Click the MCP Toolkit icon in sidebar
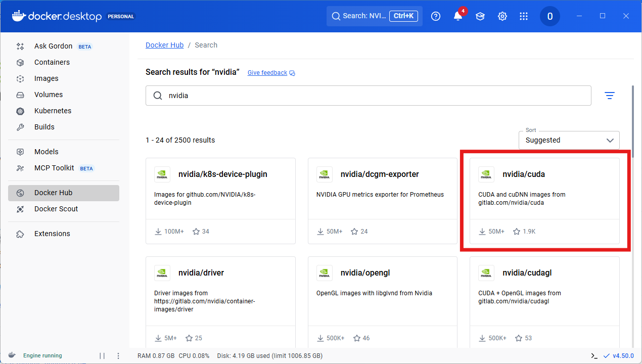 tap(20, 168)
